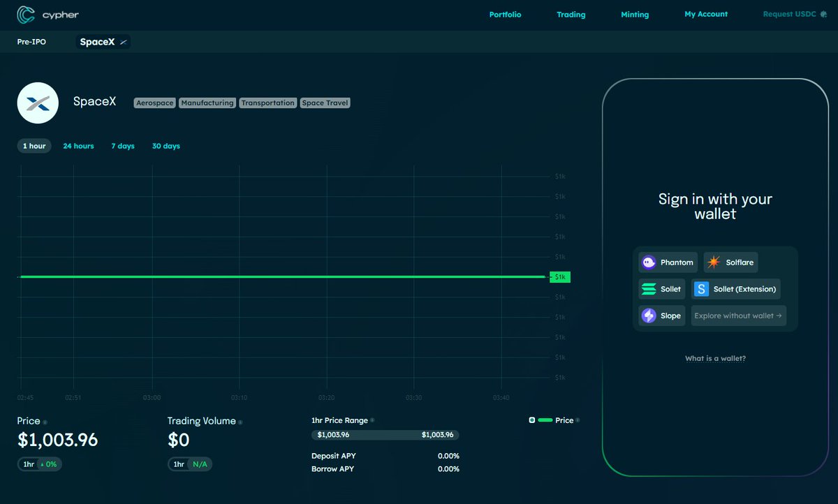Select the 30 days chart range
Viewport: 838px width, 504px height.
click(166, 146)
